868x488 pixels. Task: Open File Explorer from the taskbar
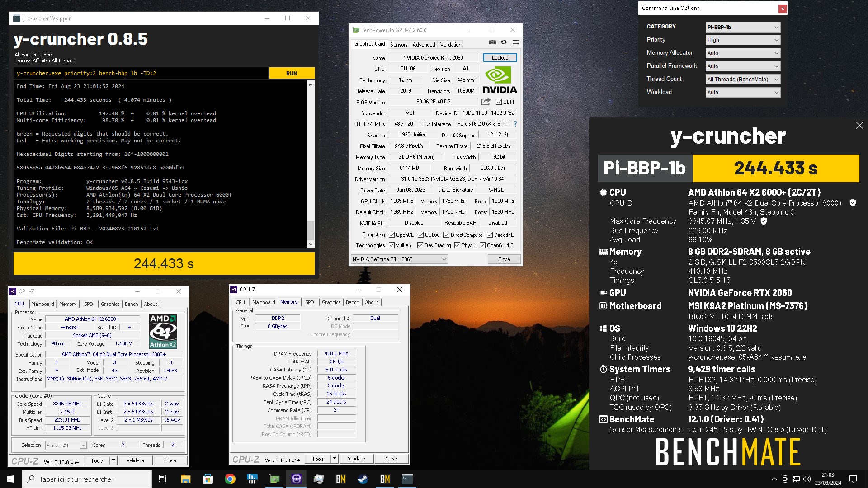click(x=185, y=479)
